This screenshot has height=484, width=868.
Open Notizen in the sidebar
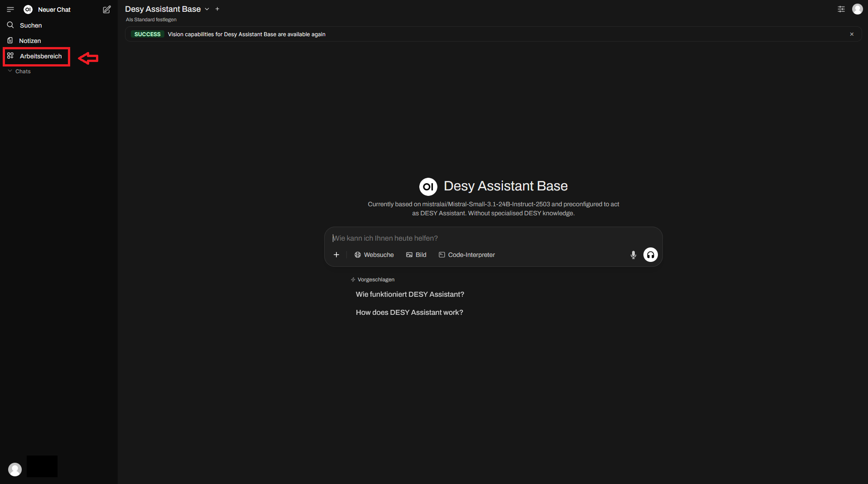tap(30, 41)
